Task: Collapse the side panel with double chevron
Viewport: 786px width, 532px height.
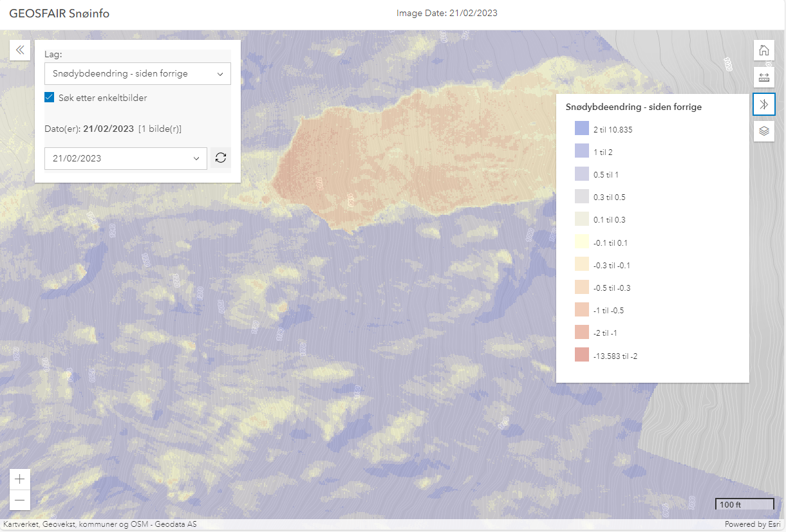Action: (20, 50)
